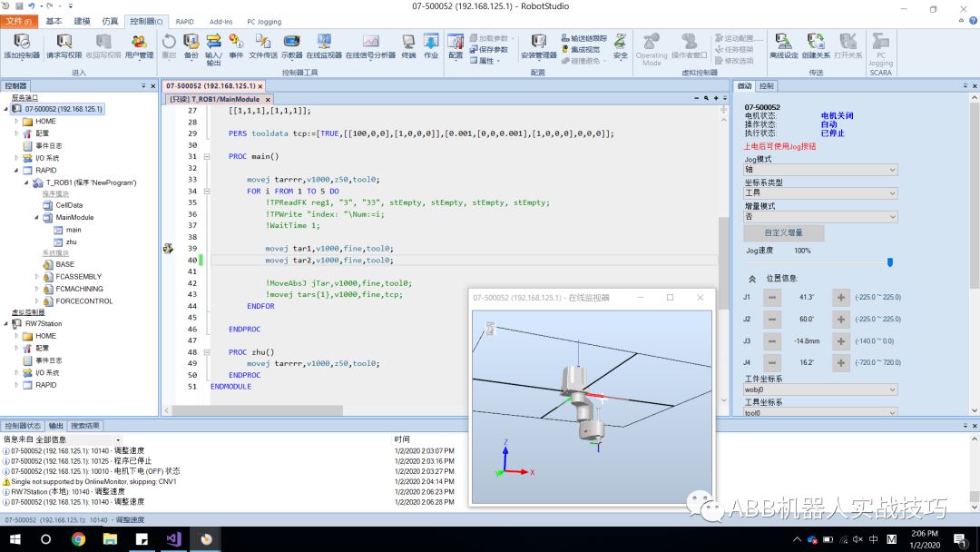Switch to the 建模 ribbon tab

coord(82,21)
